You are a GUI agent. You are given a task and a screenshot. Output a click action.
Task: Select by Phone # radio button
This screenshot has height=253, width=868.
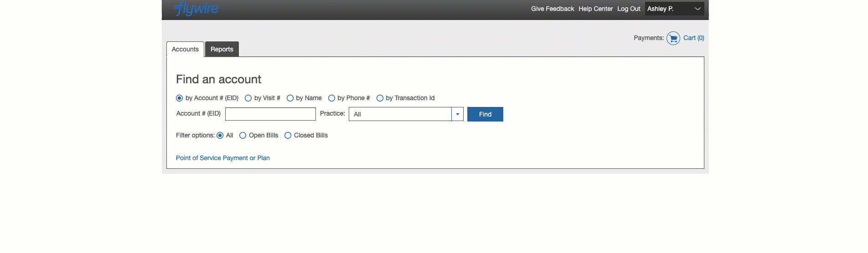coord(332,98)
